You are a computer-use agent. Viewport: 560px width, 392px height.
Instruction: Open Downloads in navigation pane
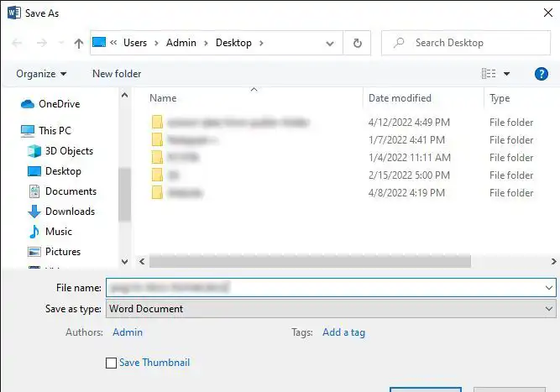(x=61, y=212)
